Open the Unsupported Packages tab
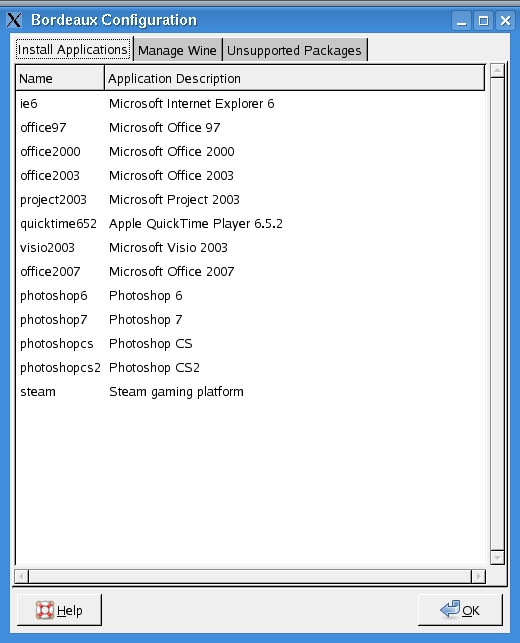 (x=294, y=50)
